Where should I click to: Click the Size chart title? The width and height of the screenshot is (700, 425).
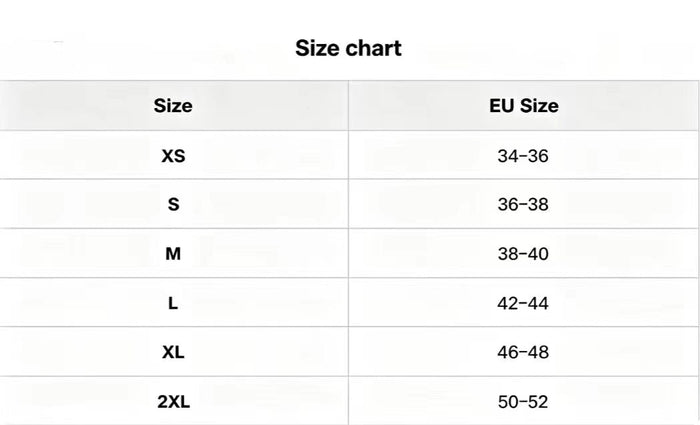(x=348, y=48)
